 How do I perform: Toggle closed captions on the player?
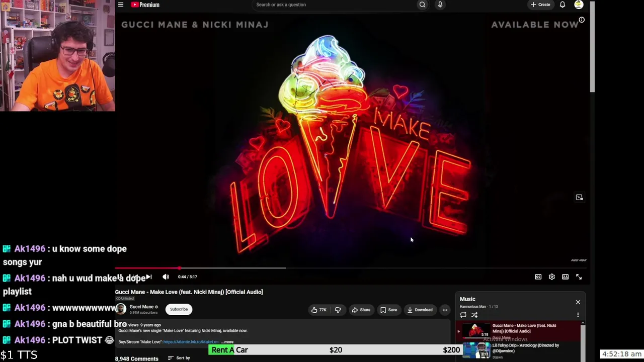pos(538,277)
